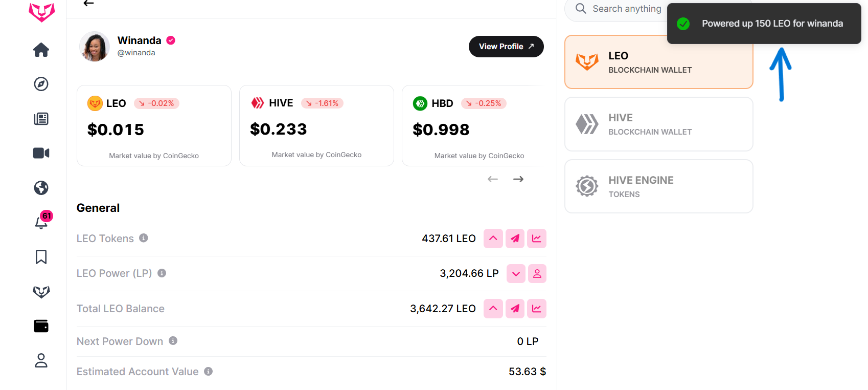Screen dimensions: 868x390
Task: Open the Bookmarks sidebar icon
Action: [41, 257]
